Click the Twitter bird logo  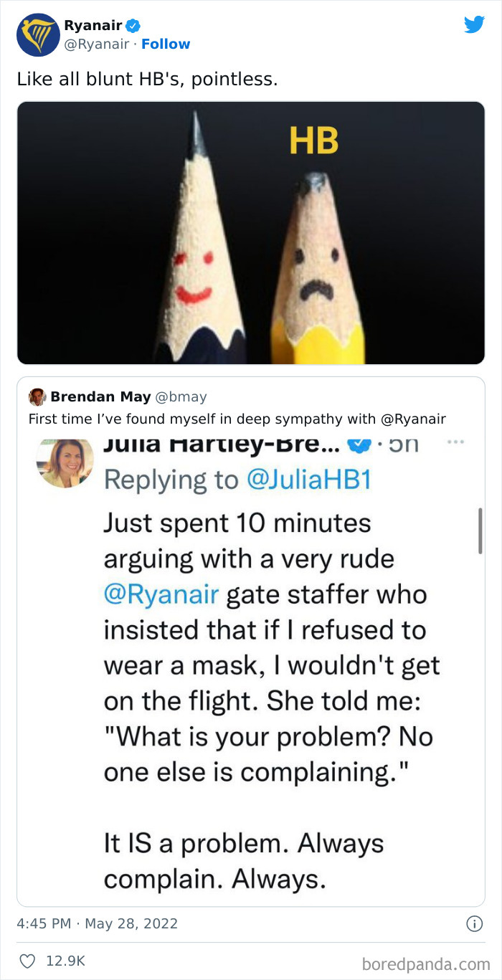tap(475, 24)
